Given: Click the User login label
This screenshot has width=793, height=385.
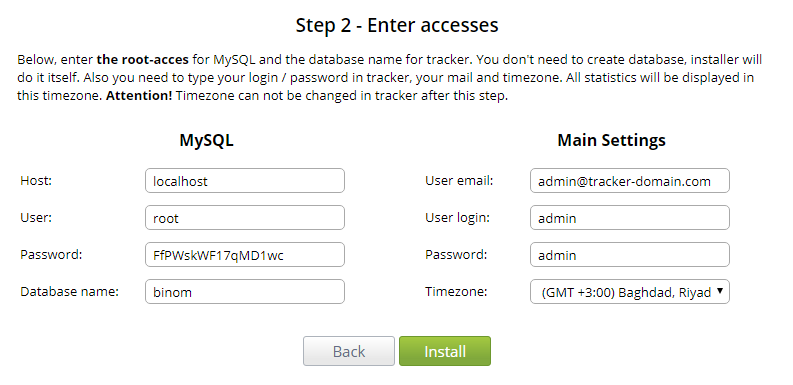Looking at the screenshot, I should pyautogui.click(x=457, y=218).
